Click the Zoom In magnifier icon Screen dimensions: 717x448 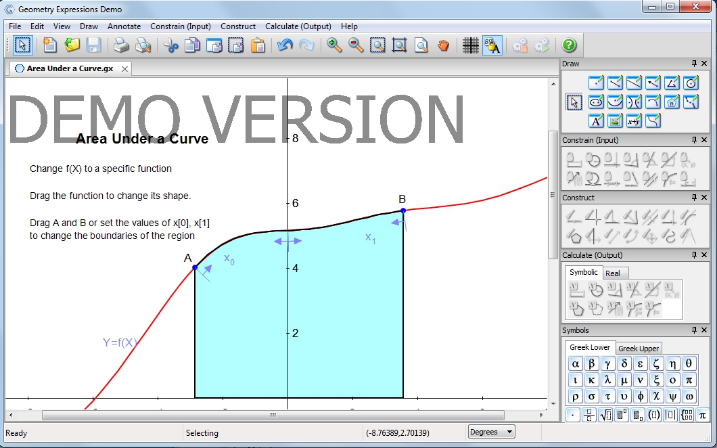click(334, 45)
